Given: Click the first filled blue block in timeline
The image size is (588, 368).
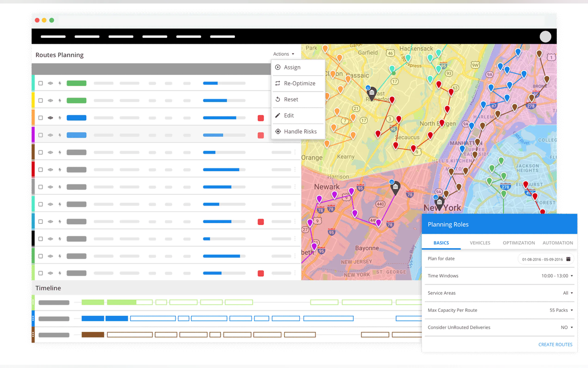Looking at the screenshot, I should tap(93, 318).
